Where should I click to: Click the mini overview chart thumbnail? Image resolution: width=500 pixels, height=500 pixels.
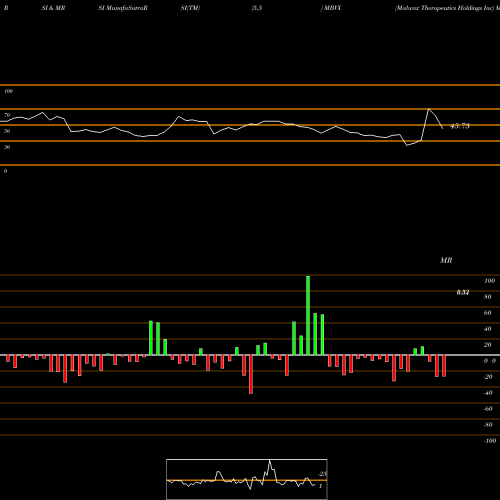[247, 479]
